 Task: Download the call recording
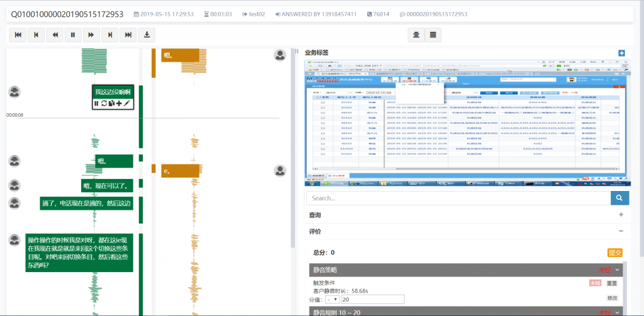[x=147, y=35]
